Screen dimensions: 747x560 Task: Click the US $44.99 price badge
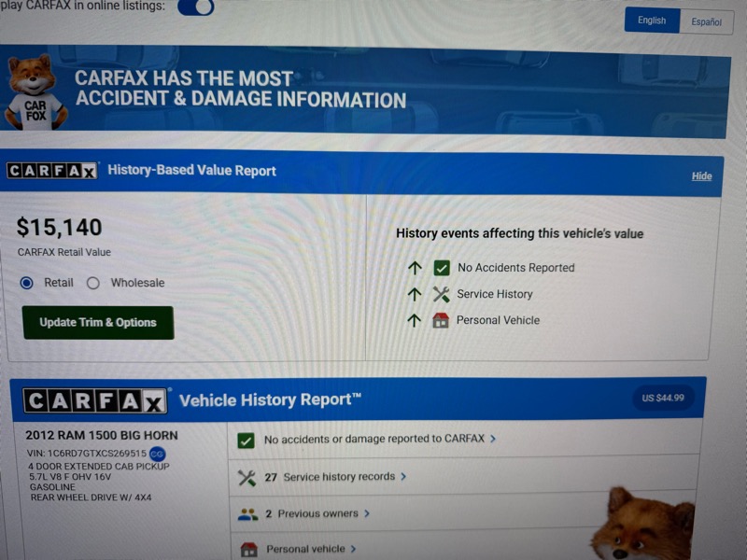pyautogui.click(x=662, y=399)
